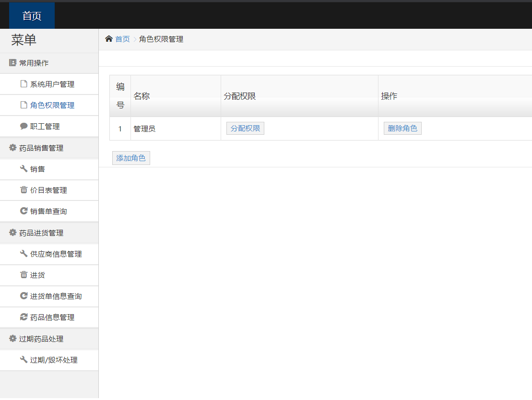This screenshot has width=532, height=400.
Task: Click the refresh icon beside 药品信息管理
Action: [x=24, y=317]
